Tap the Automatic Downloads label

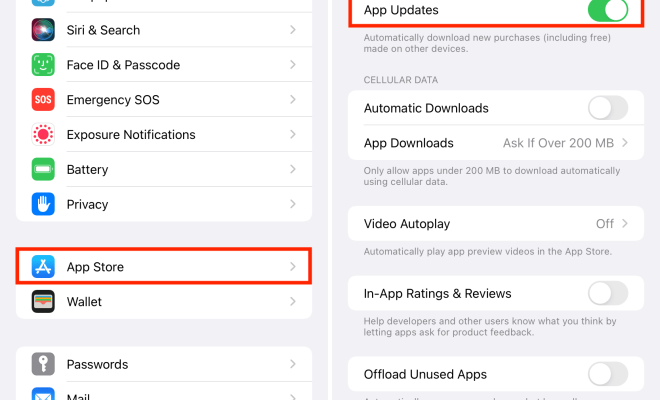coord(426,108)
